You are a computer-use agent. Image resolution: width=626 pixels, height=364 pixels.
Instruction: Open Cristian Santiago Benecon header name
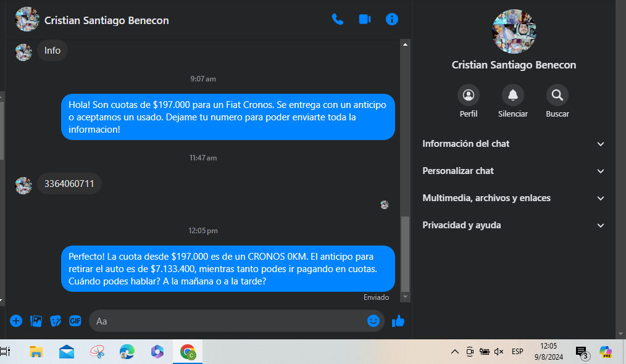pyautogui.click(x=107, y=20)
